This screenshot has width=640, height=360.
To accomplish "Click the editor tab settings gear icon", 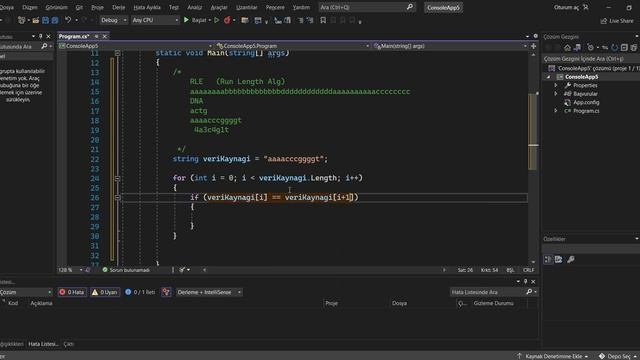I will pos(536,36).
